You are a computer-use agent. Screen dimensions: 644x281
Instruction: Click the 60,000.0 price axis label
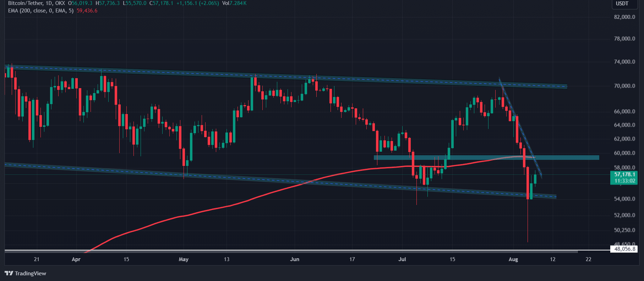point(624,153)
